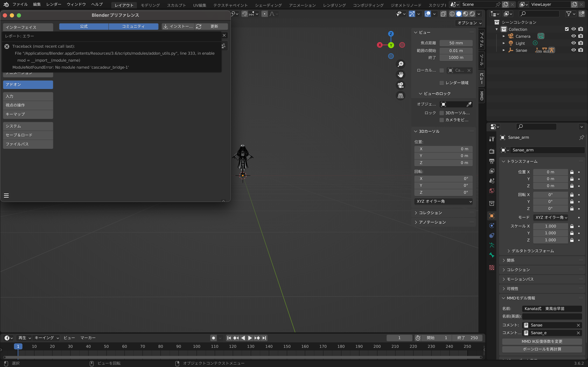Click the zoom magnifier viewport icon
The image size is (588, 367).
coord(400,64)
